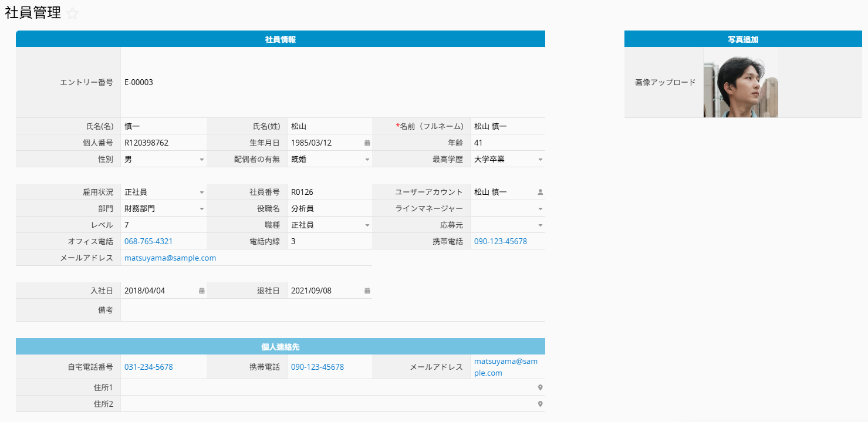Star the 社員管理 sheet as favorite
This screenshot has height=422, width=868.
click(72, 14)
